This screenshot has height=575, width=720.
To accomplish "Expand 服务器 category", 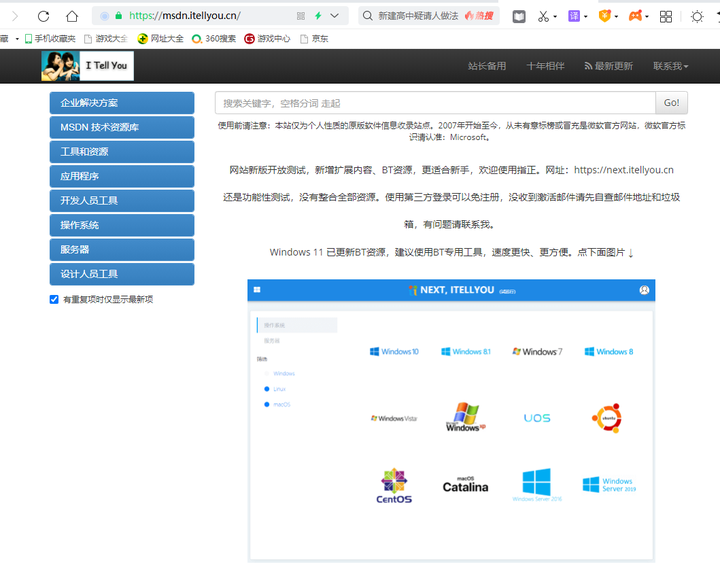I will [x=122, y=250].
